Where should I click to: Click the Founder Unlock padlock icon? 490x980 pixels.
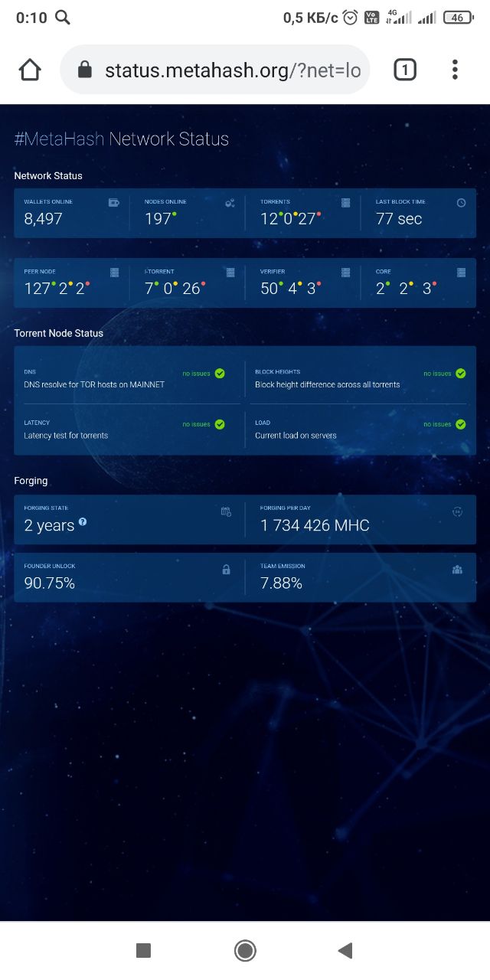(x=226, y=570)
